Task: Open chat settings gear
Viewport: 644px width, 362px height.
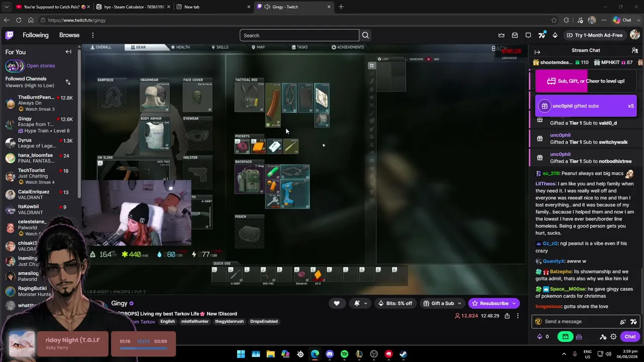Action: pyautogui.click(x=613, y=336)
